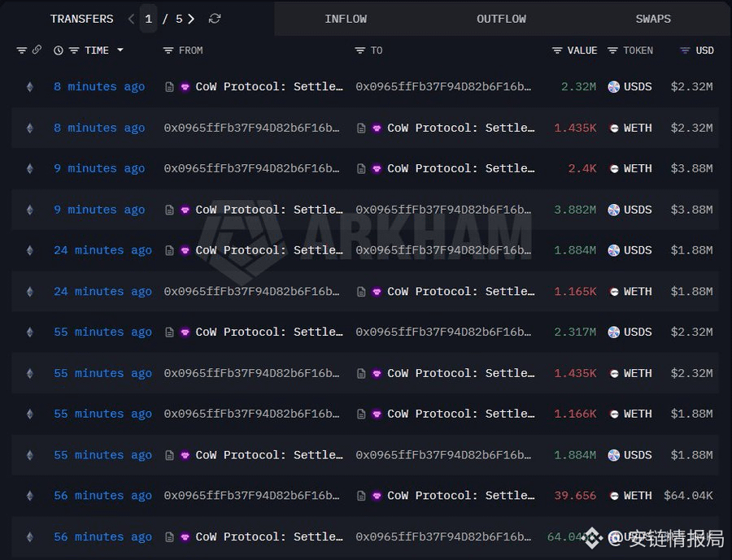Click the TIME column header label

tap(97, 50)
